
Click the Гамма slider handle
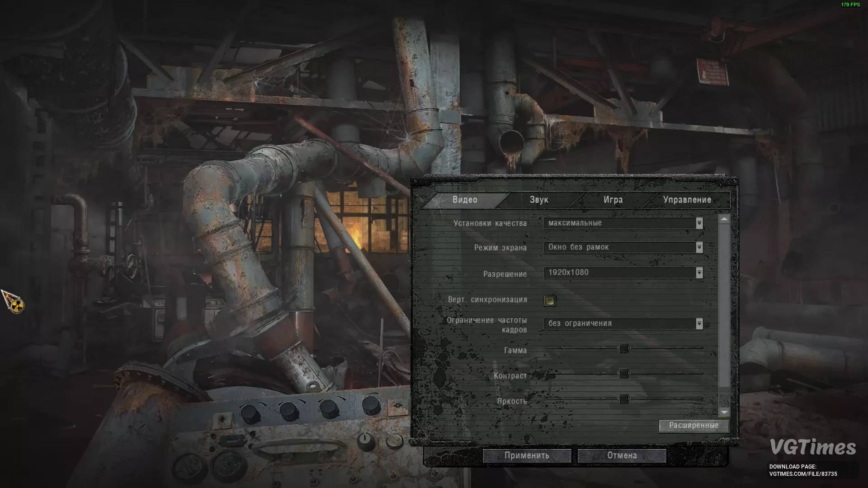[624, 348]
